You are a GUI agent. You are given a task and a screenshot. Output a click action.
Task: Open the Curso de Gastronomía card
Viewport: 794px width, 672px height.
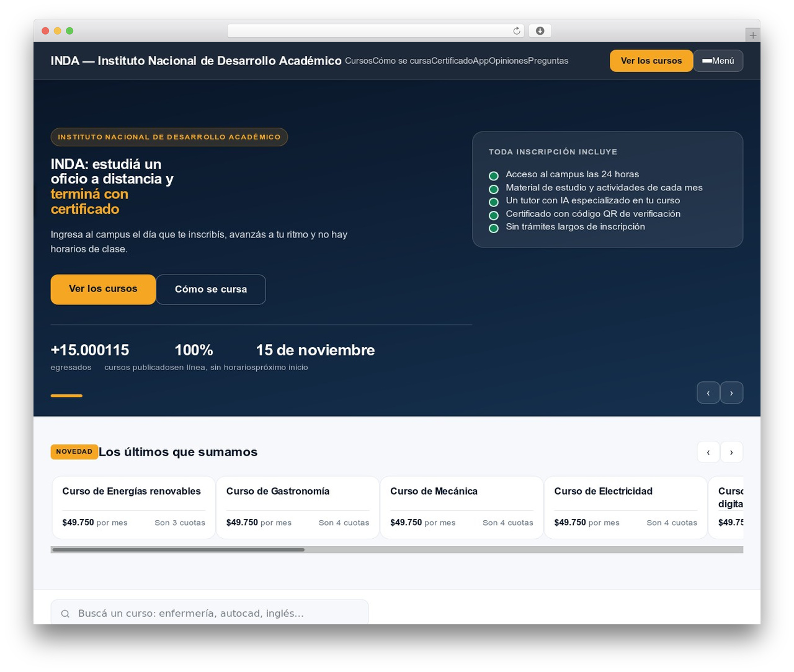(x=298, y=507)
